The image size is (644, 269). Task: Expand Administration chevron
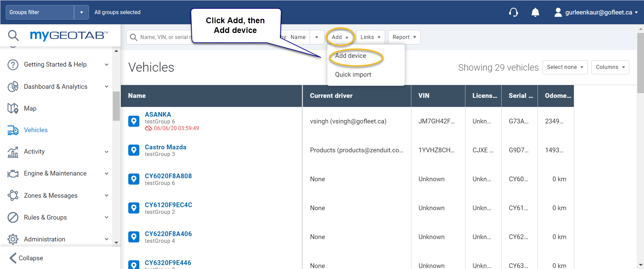coord(106,239)
